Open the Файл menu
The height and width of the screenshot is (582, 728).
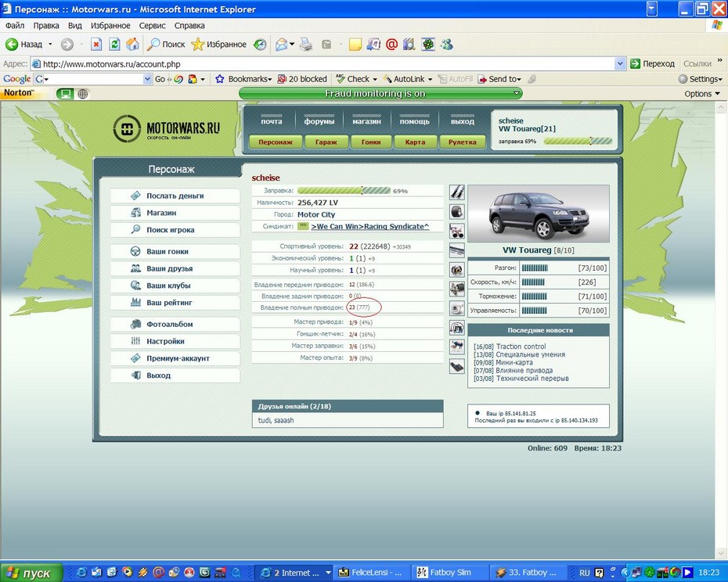[15, 26]
